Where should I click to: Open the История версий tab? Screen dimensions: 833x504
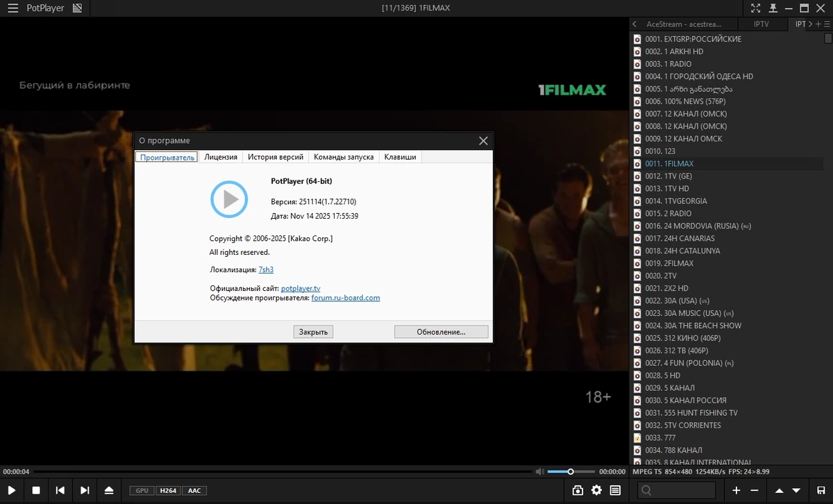(276, 157)
